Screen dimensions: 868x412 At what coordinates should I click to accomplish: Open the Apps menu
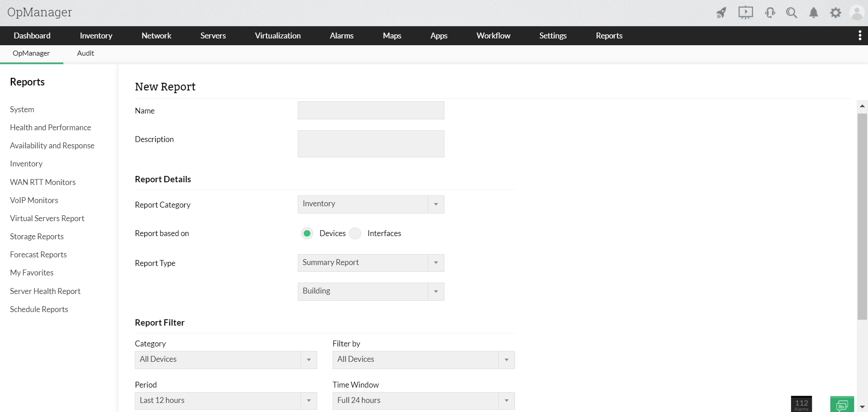(x=439, y=36)
